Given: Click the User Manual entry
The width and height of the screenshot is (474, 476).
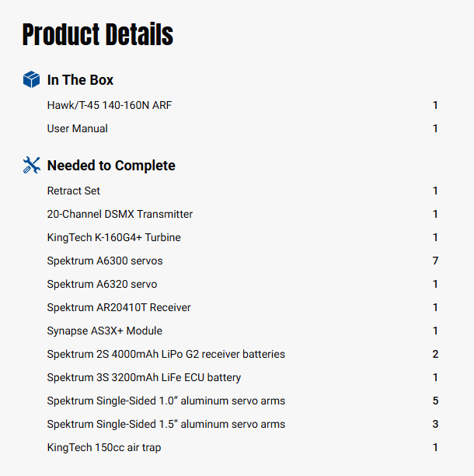Looking at the screenshot, I should coord(77,128).
